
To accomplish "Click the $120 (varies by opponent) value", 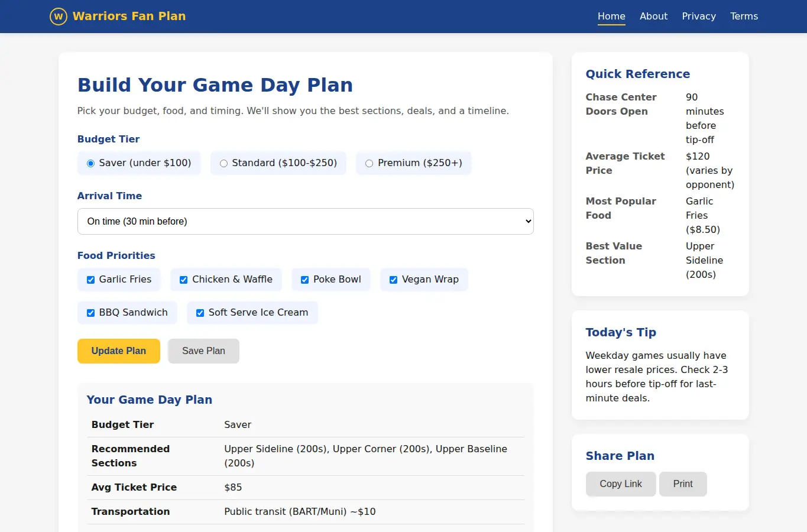I will click(710, 170).
